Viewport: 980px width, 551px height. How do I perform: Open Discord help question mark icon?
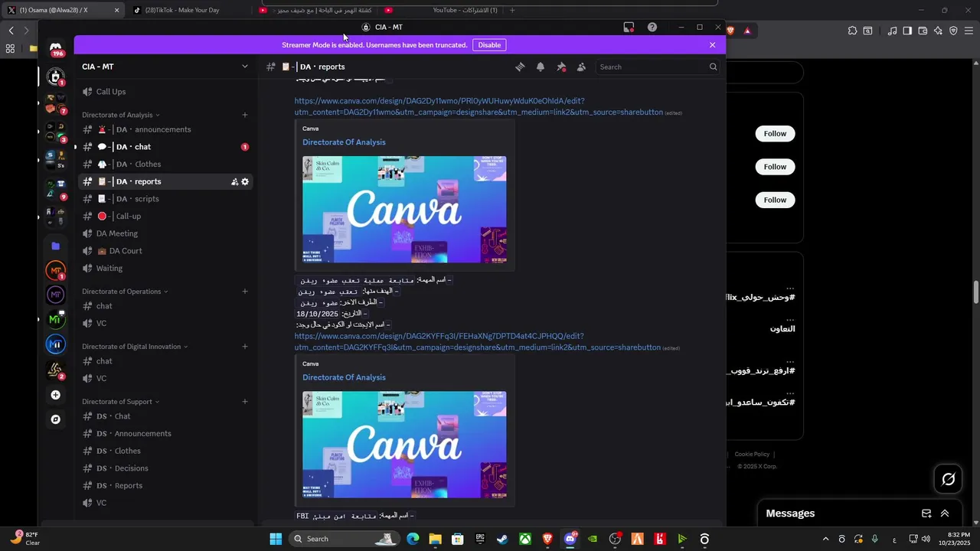pyautogui.click(x=652, y=27)
